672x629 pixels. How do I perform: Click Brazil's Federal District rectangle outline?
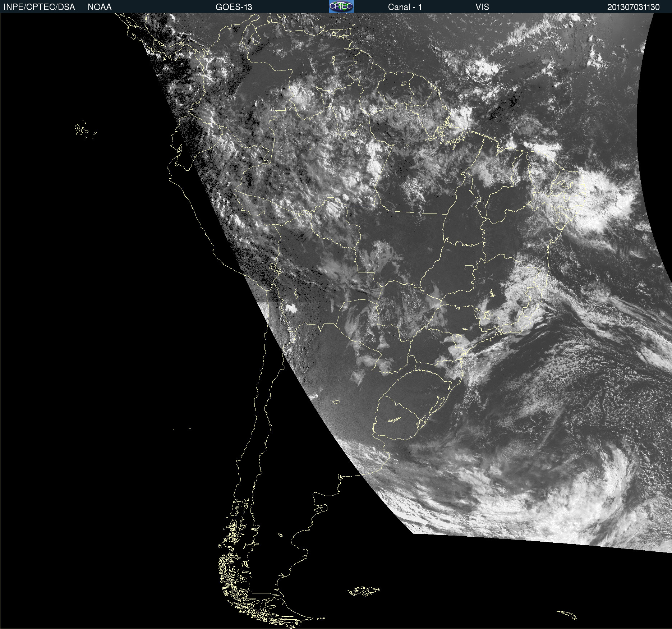469,267
